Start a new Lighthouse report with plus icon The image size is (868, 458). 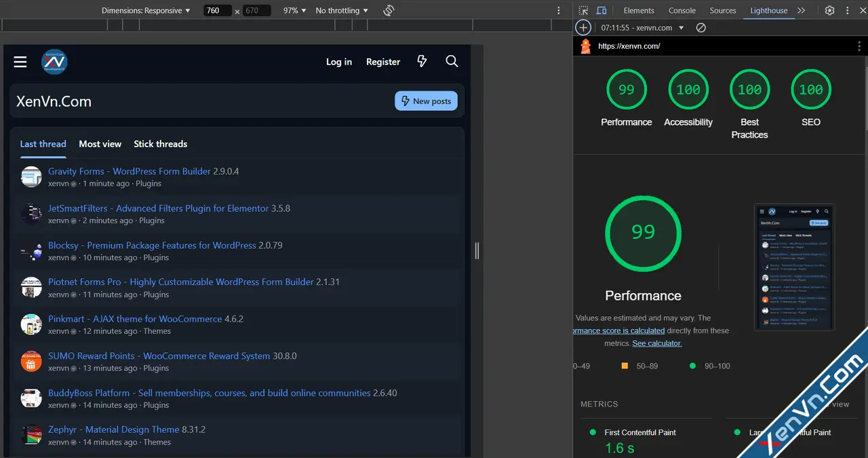point(583,28)
